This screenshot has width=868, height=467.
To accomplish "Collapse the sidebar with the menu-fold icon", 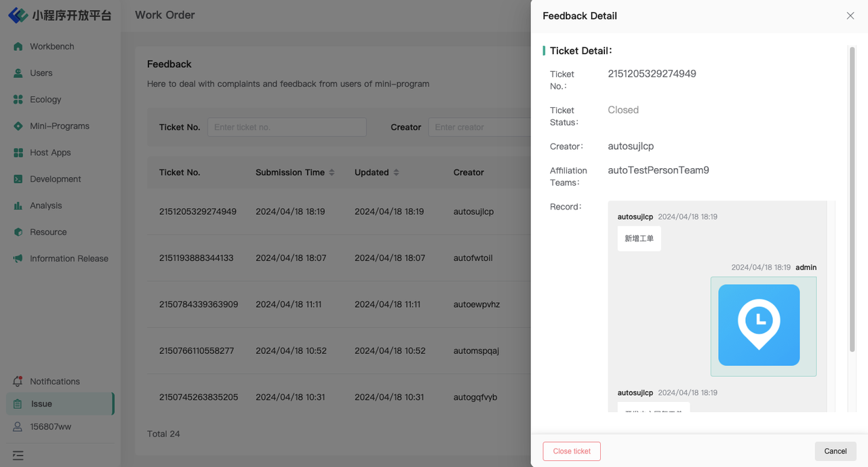I will pos(18,455).
